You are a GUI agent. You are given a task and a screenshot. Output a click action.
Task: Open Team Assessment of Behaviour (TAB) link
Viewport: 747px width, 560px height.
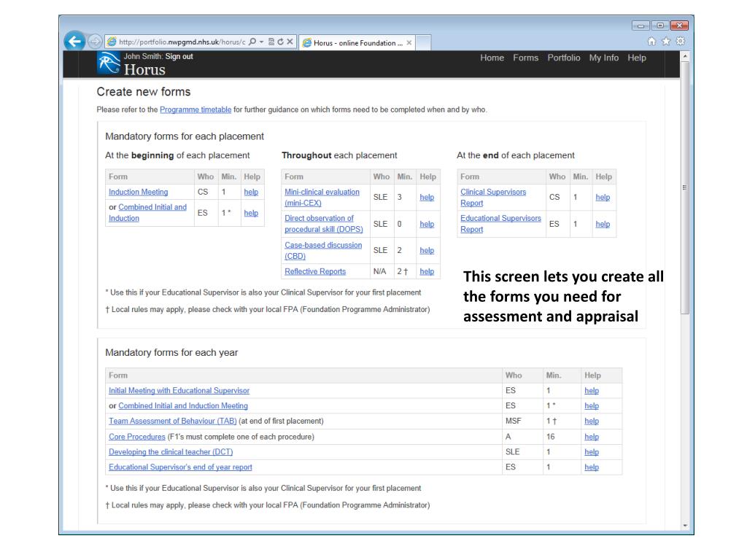172,421
